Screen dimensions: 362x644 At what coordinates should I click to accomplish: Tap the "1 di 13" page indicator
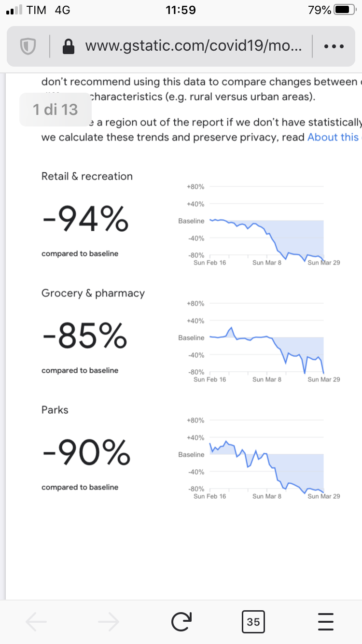click(55, 110)
